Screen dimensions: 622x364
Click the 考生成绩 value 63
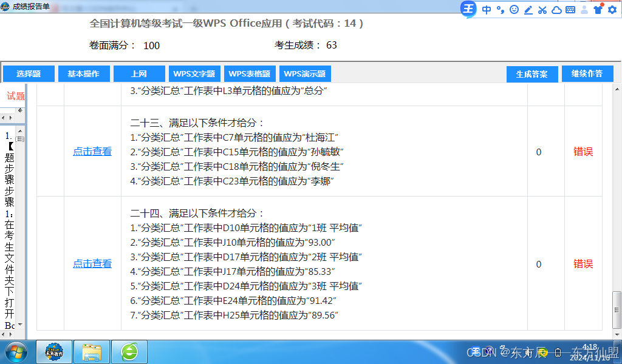[332, 45]
